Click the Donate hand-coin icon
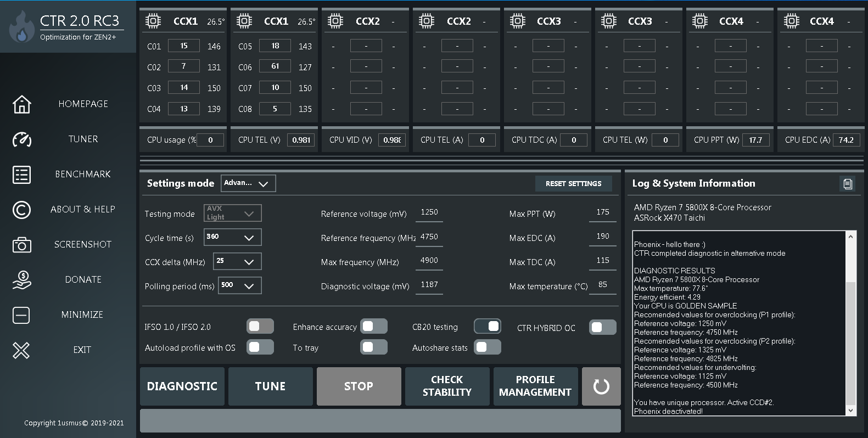Viewport: 868px width, 438px height. tap(22, 280)
